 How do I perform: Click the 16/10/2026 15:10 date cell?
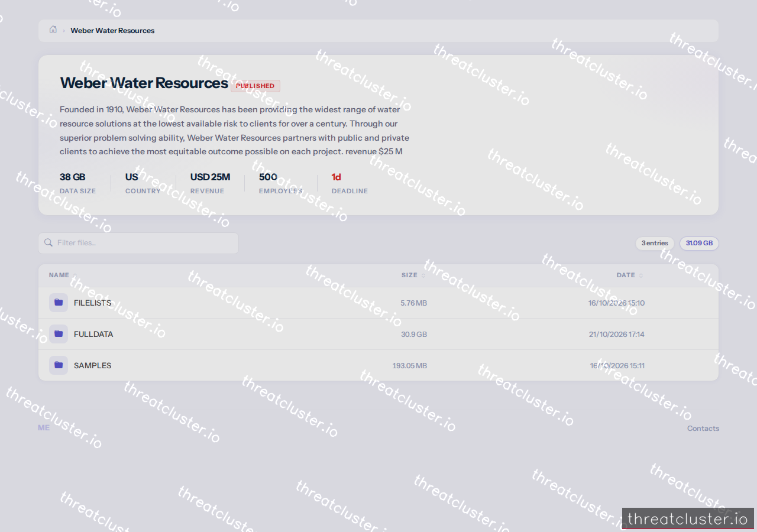point(617,303)
